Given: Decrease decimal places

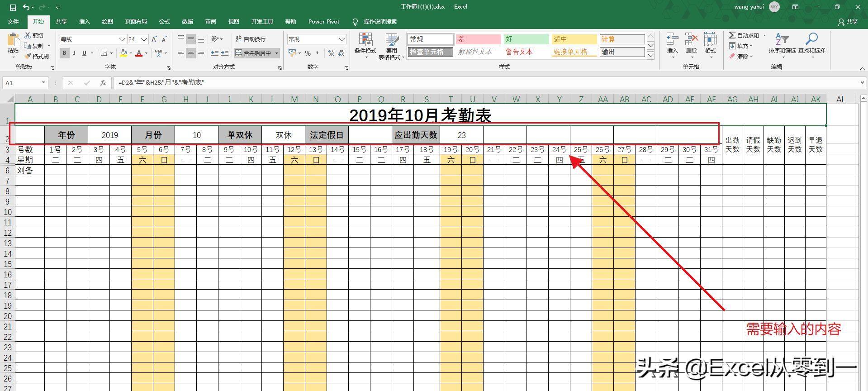Looking at the screenshot, I should pos(342,53).
